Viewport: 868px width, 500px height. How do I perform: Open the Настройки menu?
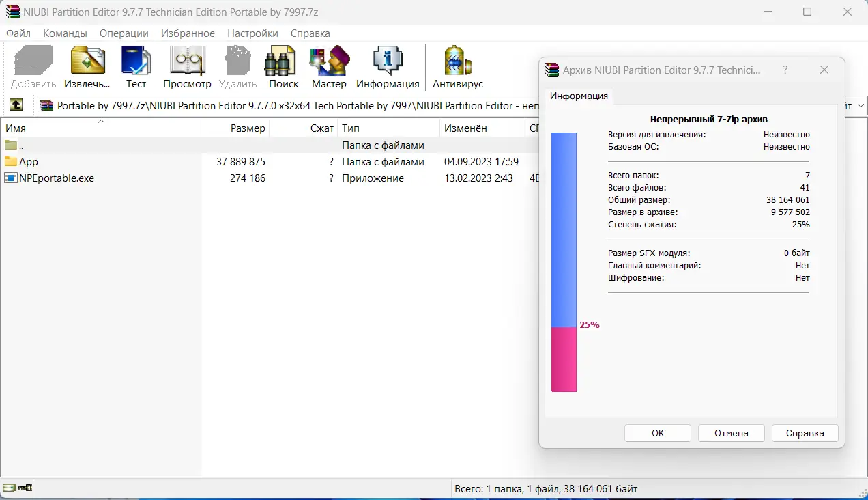point(252,33)
